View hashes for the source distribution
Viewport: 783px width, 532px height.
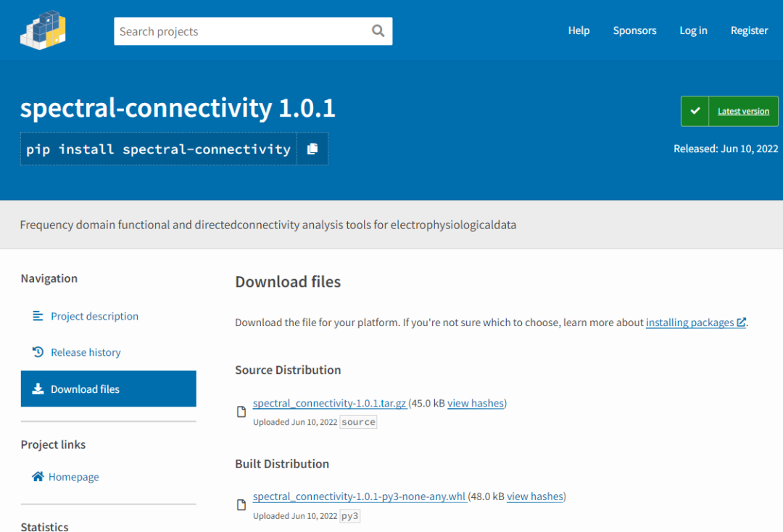click(475, 403)
